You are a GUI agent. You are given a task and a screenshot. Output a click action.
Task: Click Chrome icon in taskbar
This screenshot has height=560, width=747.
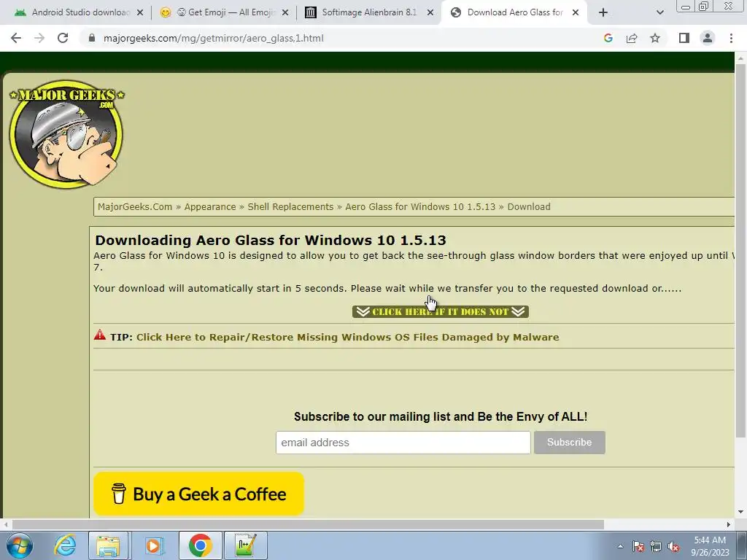pos(200,545)
